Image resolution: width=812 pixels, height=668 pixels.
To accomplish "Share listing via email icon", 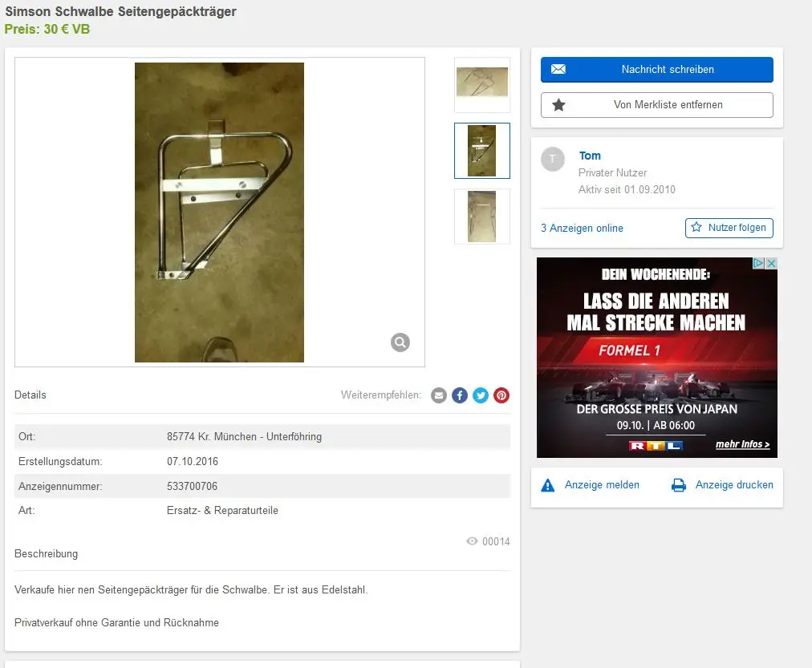I will [439, 395].
